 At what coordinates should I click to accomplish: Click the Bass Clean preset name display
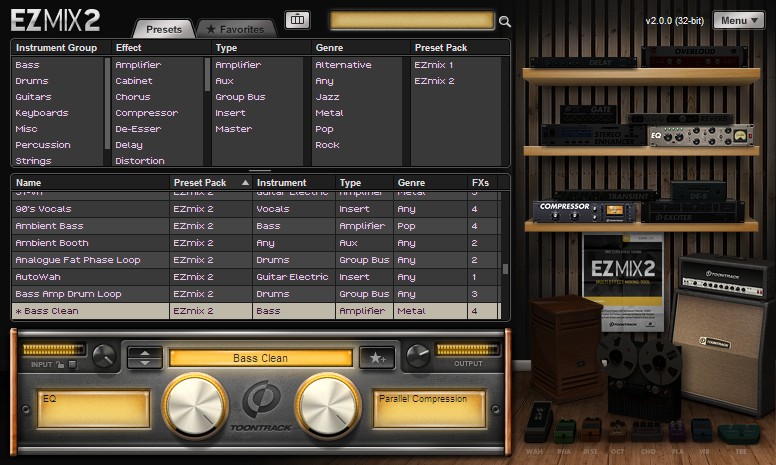tap(260, 358)
